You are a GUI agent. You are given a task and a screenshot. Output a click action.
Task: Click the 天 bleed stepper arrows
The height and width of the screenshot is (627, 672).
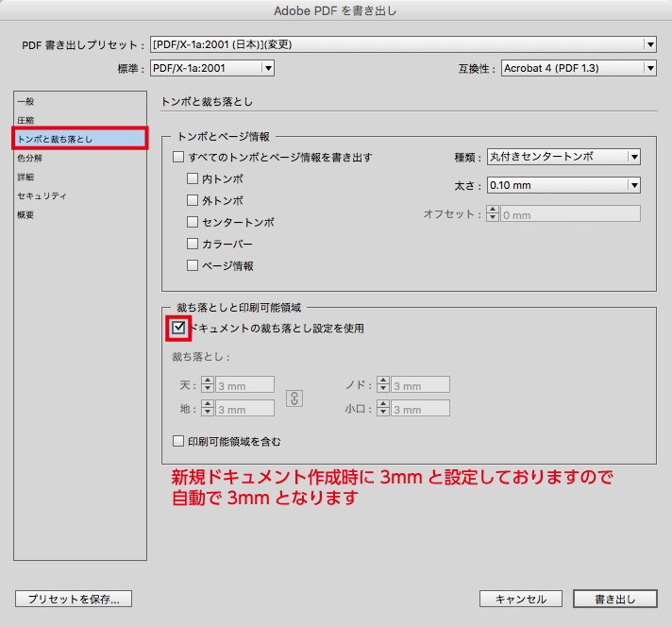pos(208,385)
